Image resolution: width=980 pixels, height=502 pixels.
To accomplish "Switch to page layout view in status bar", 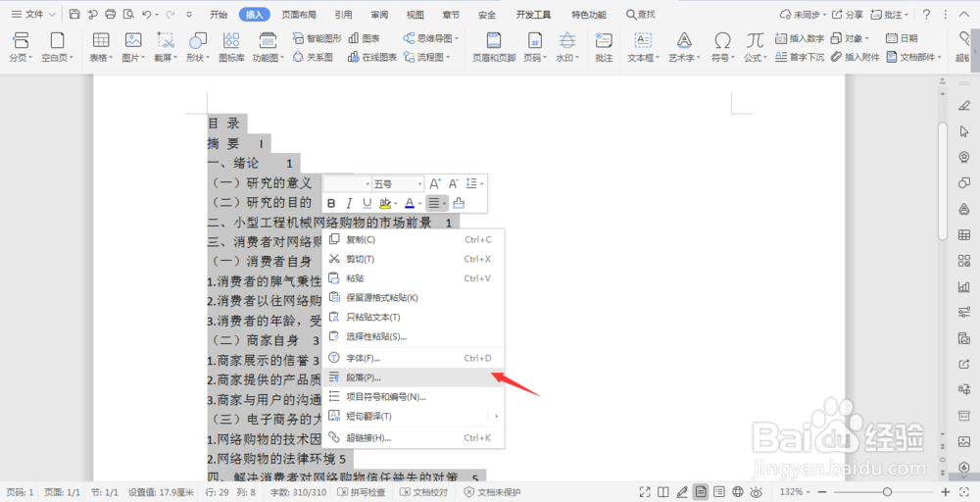I will pos(701,492).
